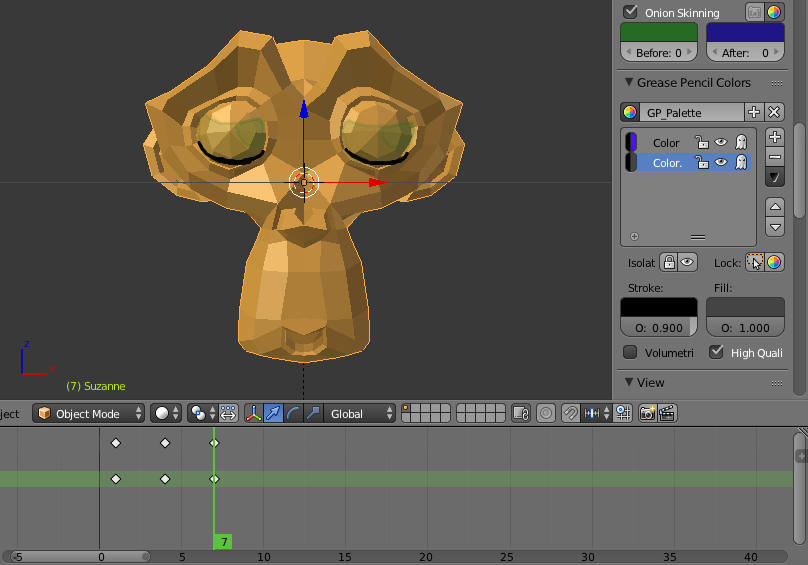Toggle manipulate center points icon
The width and height of the screenshot is (808, 565).
click(228, 413)
